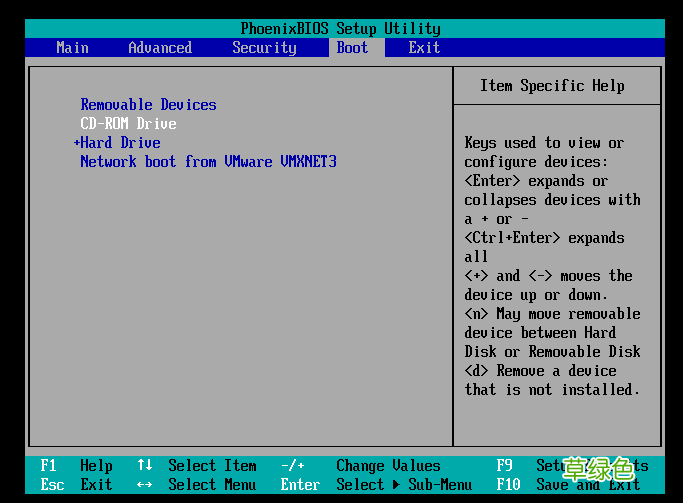Select the Hard Drive boot entry
The width and height of the screenshot is (683, 503).
tap(120, 142)
